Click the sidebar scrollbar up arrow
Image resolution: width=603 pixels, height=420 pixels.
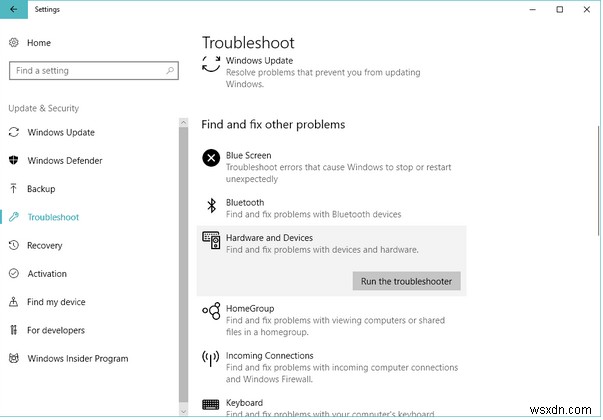coord(183,122)
